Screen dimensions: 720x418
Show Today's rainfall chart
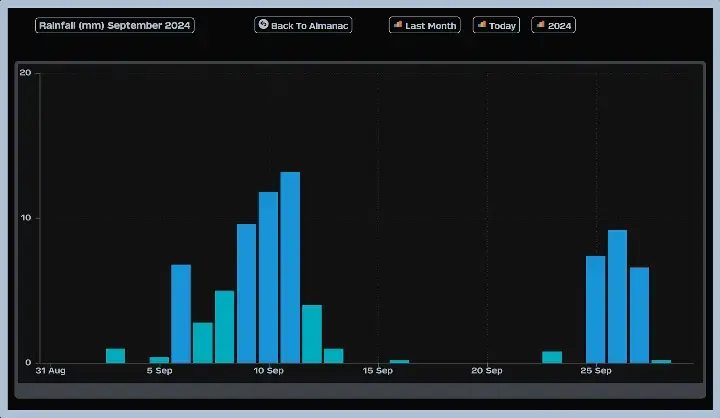point(495,25)
